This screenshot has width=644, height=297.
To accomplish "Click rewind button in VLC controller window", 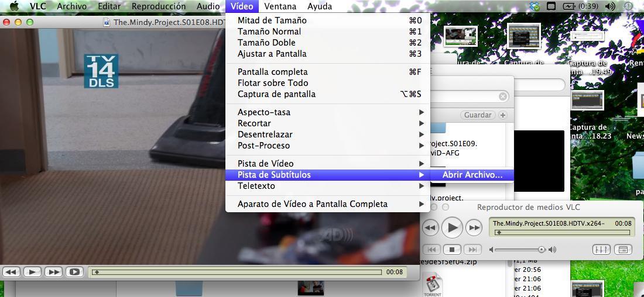I will click(430, 227).
